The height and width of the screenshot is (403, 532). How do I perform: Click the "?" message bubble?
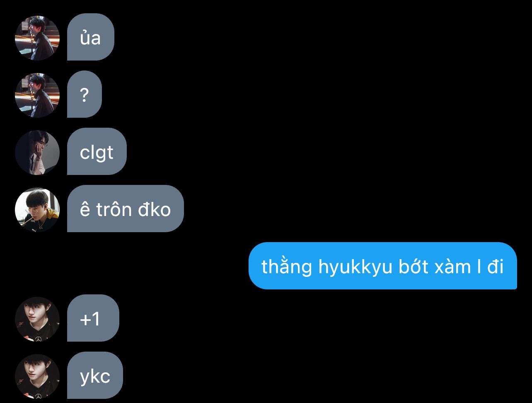(85, 94)
